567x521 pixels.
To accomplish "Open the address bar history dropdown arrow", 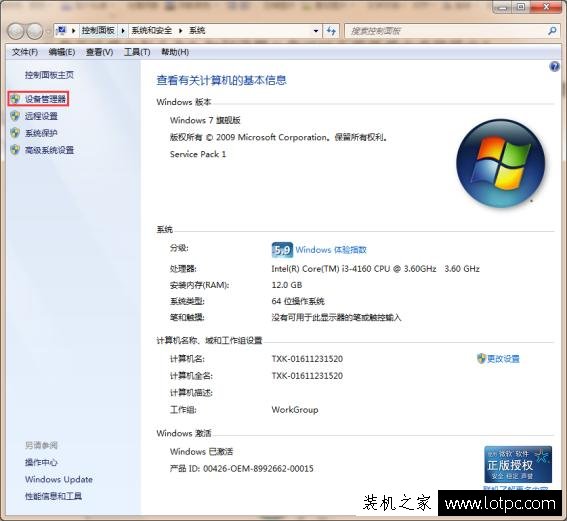I will click(x=316, y=31).
